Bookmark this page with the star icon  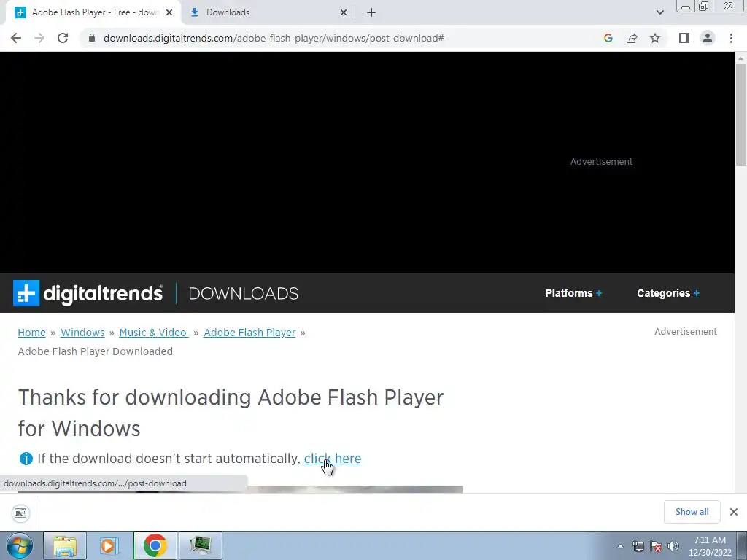tap(655, 38)
